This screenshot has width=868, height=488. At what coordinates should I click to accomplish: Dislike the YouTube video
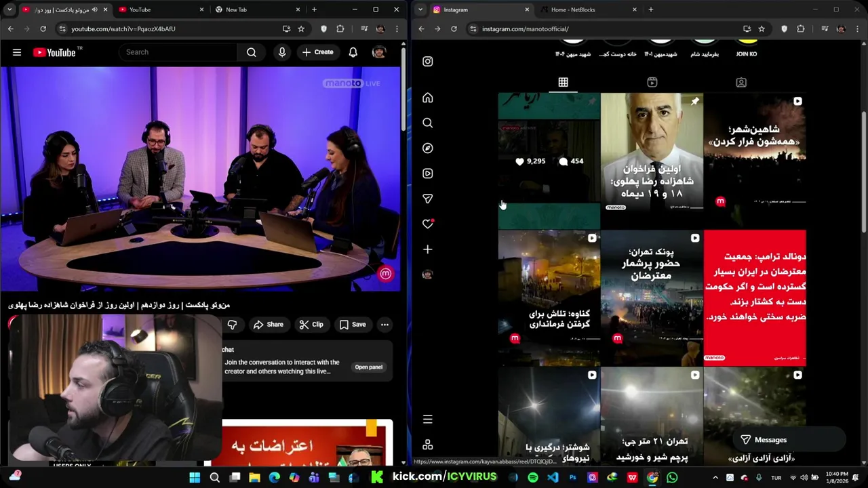(232, 325)
